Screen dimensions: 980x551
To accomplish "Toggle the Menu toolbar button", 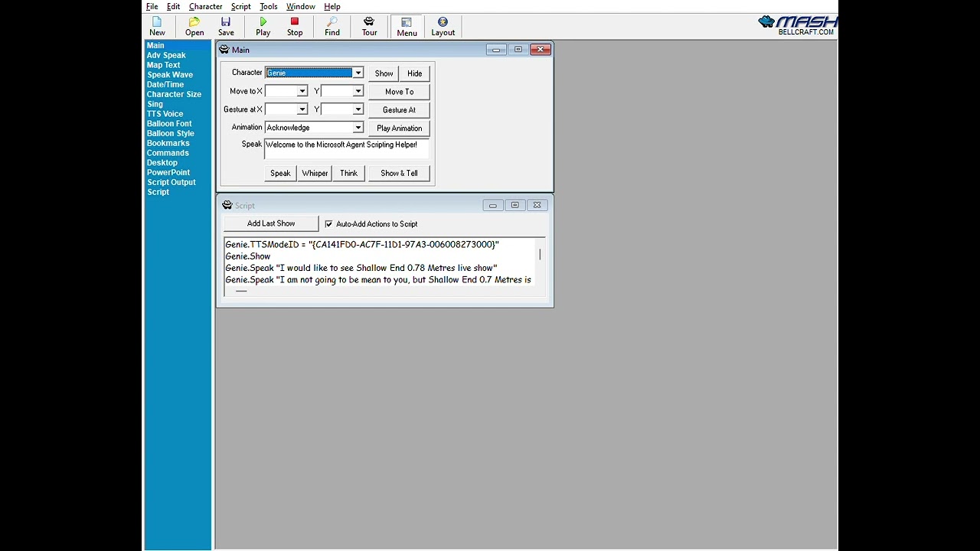I will pyautogui.click(x=407, y=27).
